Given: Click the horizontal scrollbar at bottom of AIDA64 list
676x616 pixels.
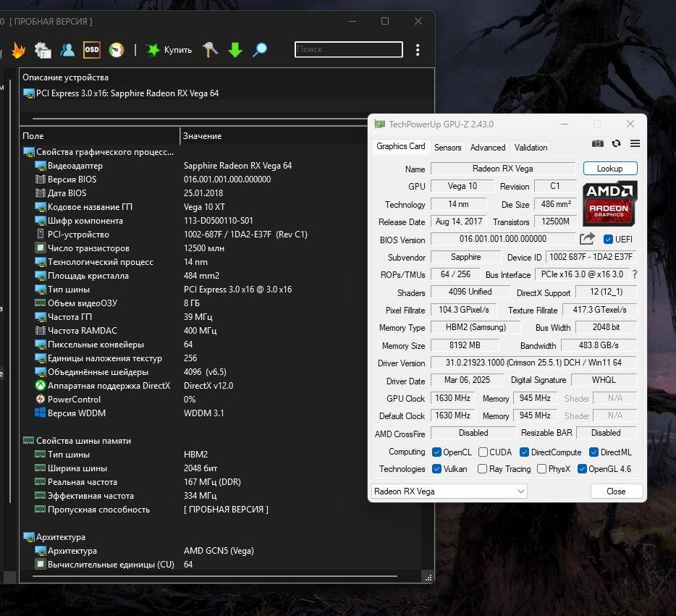Looking at the screenshot, I should click(x=214, y=576).
